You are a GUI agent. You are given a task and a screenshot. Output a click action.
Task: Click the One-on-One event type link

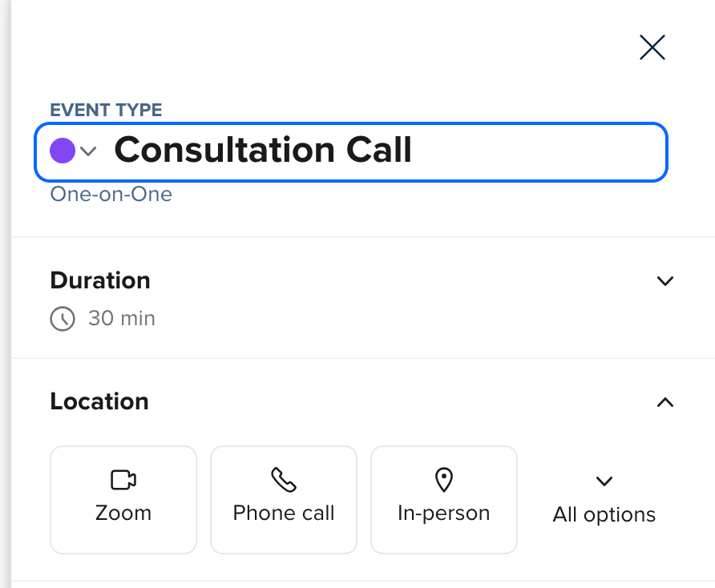tap(111, 194)
